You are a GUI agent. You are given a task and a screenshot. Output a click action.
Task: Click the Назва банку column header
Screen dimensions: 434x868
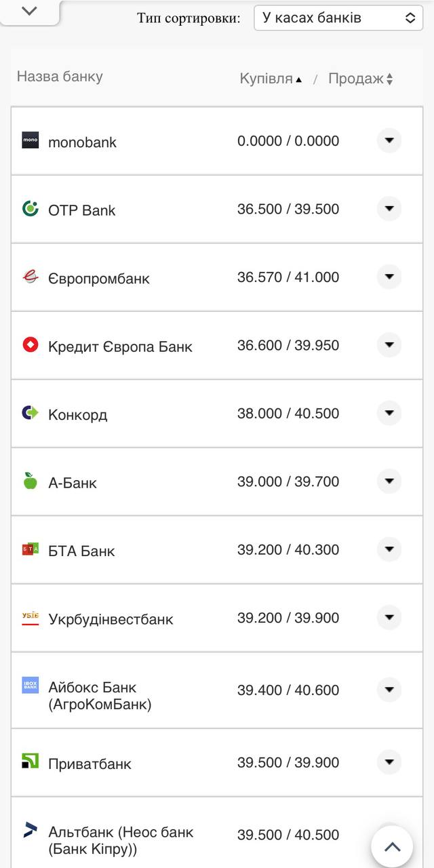pos(60,77)
